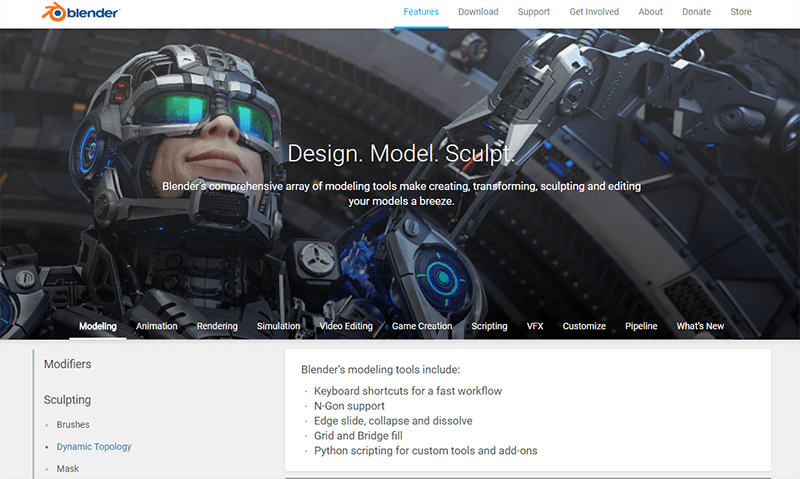Screen dimensions: 800x479
Task: Select Dynamic Topology sidebar link
Action: tap(94, 447)
